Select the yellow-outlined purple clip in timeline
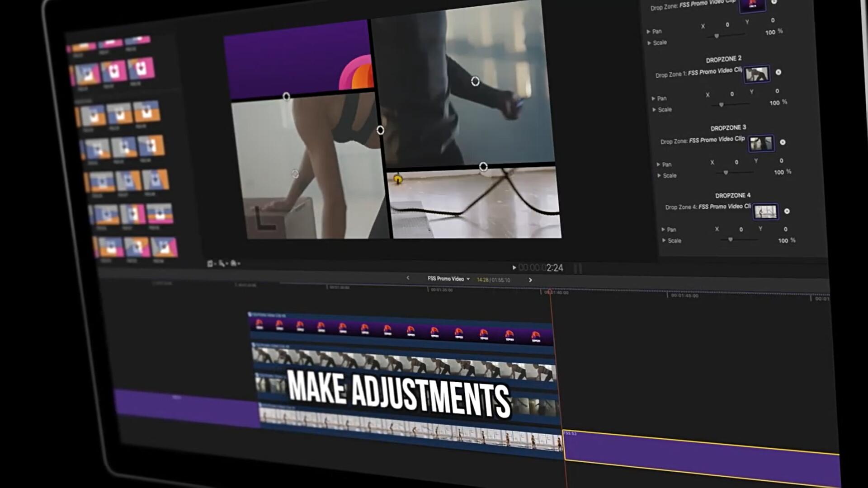Viewport: 868px width, 488px height. point(701,457)
